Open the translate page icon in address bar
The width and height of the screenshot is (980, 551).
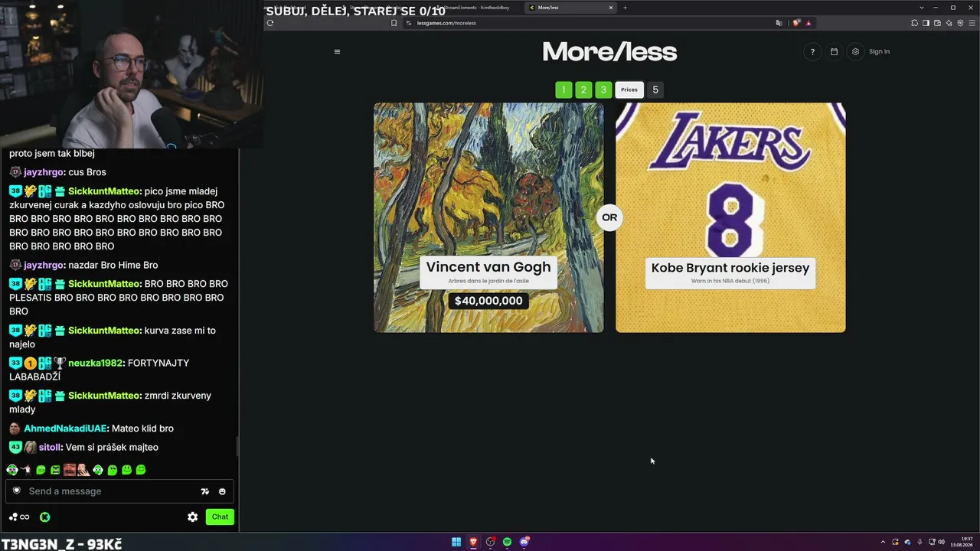click(x=779, y=23)
